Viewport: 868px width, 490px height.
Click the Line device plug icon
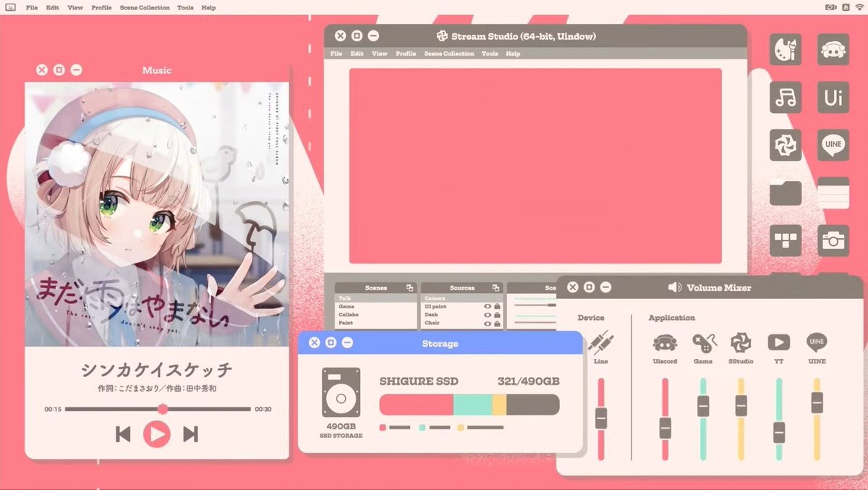(x=600, y=342)
